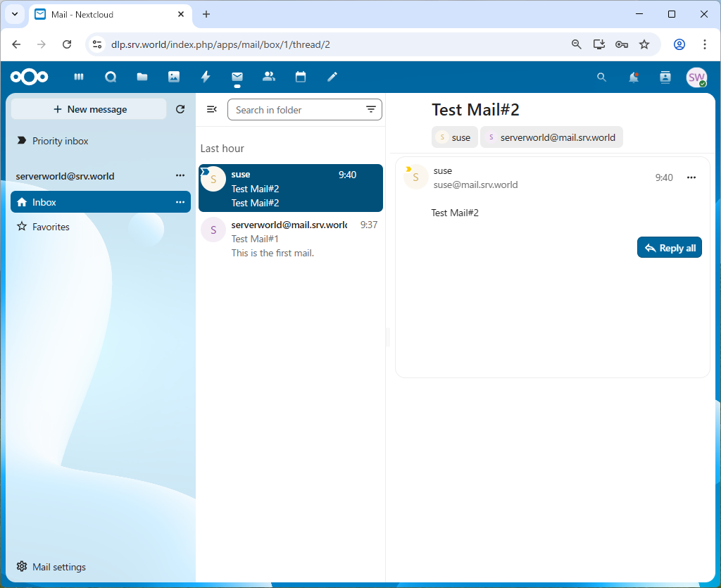Click the Last hour section heading

click(222, 149)
